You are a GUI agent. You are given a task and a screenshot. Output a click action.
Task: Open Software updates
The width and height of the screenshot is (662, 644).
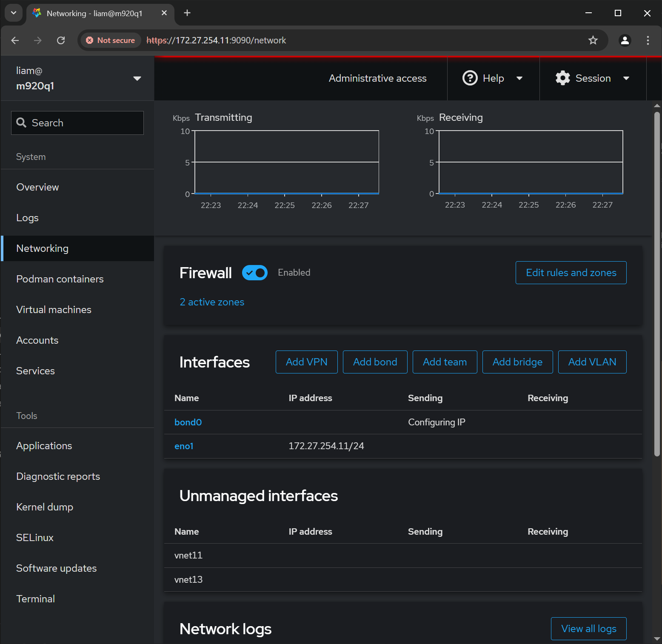pos(77,568)
